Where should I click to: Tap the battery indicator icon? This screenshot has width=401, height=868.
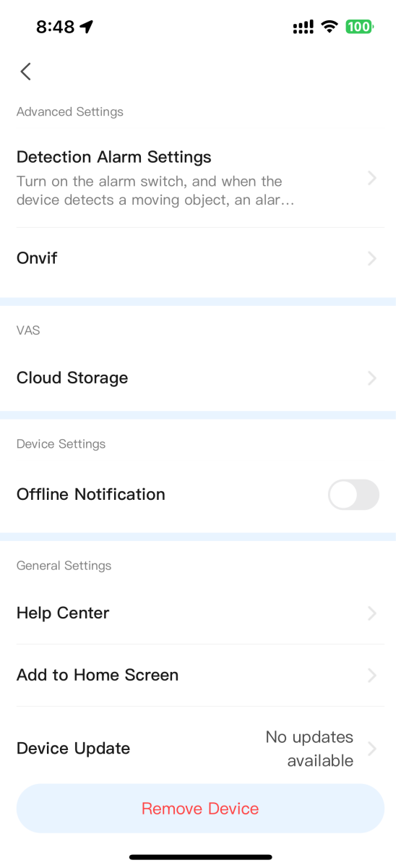[x=359, y=27]
